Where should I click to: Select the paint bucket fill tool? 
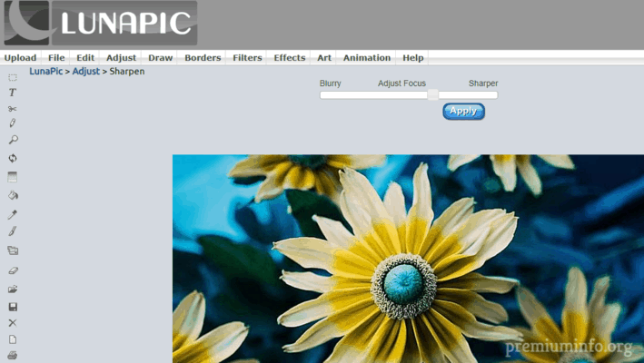click(13, 195)
